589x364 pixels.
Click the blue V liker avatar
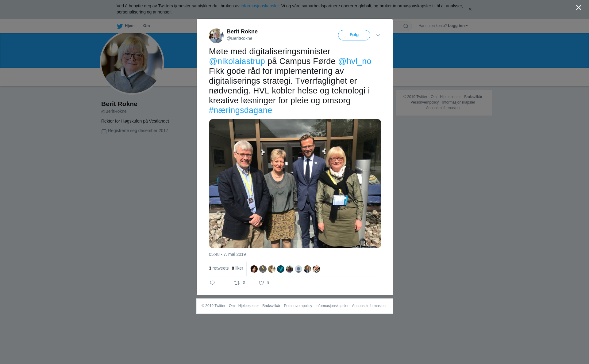tap(281, 269)
